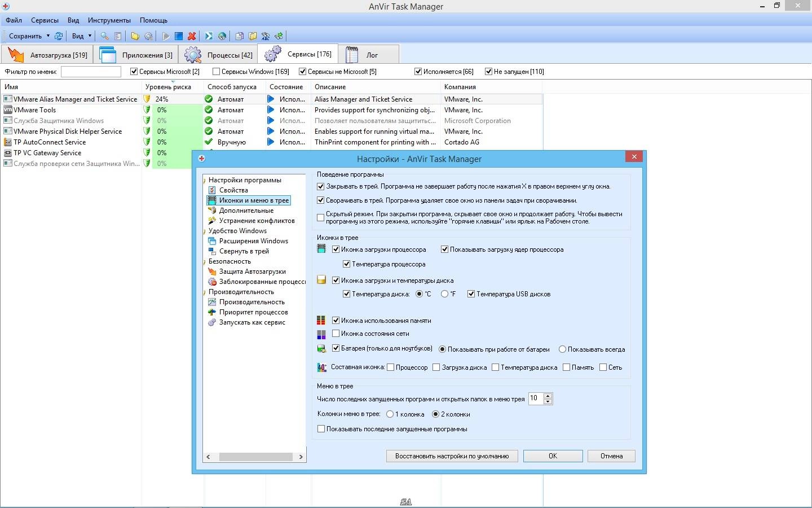Open the Сохранить dropdown arrow
Image resolution: width=812 pixels, height=508 pixels.
pos(48,36)
